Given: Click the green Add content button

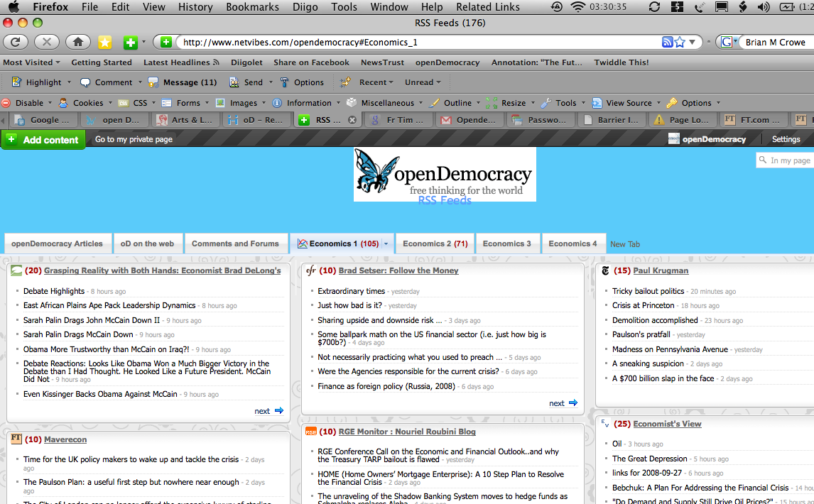Looking at the screenshot, I should coord(43,140).
